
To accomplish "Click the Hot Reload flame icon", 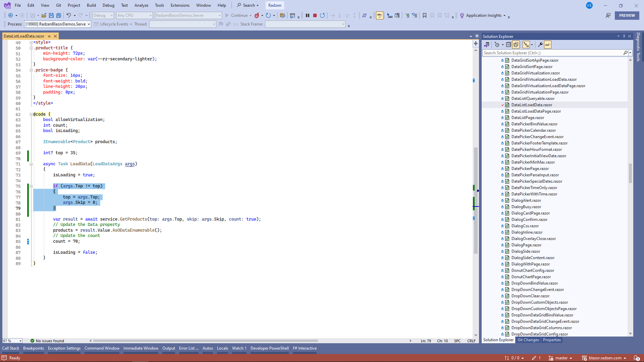I will [257, 15].
